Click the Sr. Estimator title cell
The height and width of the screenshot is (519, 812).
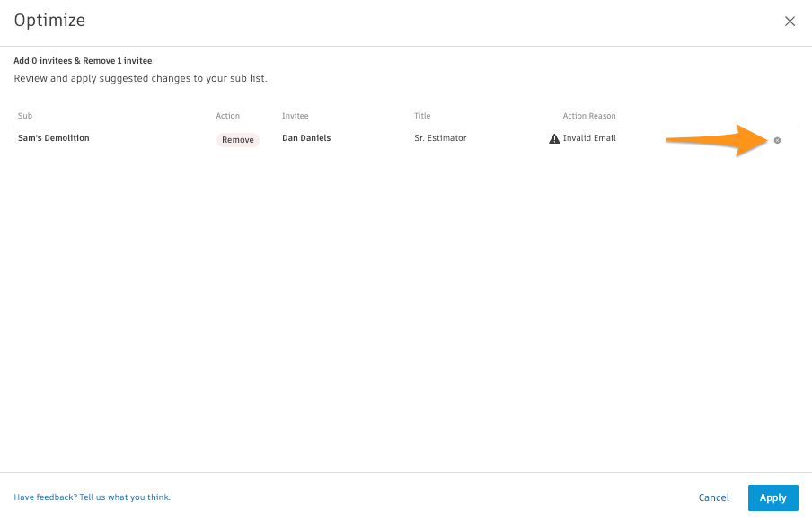coord(440,138)
